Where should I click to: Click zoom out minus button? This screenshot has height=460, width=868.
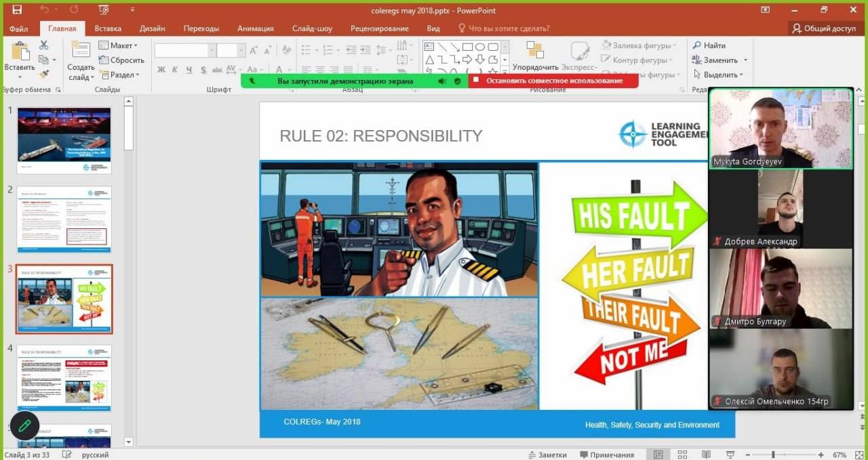749,455
